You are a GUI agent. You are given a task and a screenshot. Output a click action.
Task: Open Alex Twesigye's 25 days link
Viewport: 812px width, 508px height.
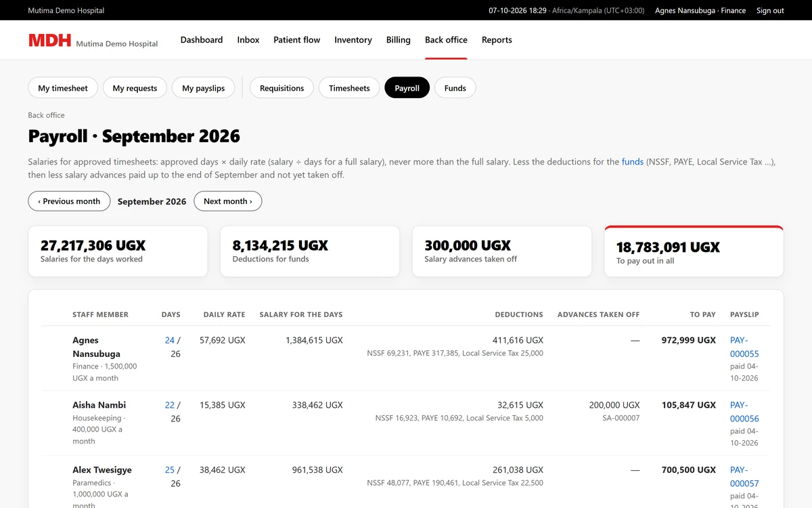pos(170,470)
